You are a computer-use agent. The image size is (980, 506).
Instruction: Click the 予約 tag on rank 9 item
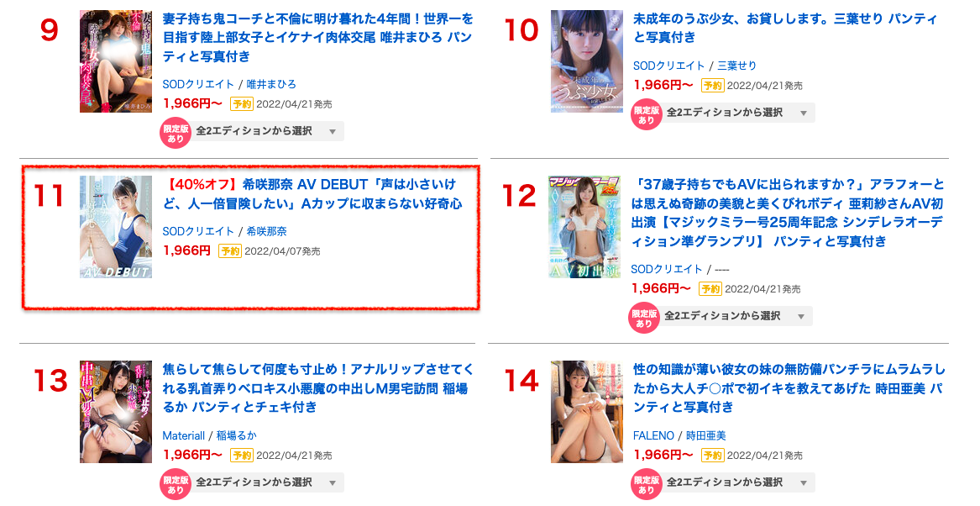pyautogui.click(x=242, y=104)
